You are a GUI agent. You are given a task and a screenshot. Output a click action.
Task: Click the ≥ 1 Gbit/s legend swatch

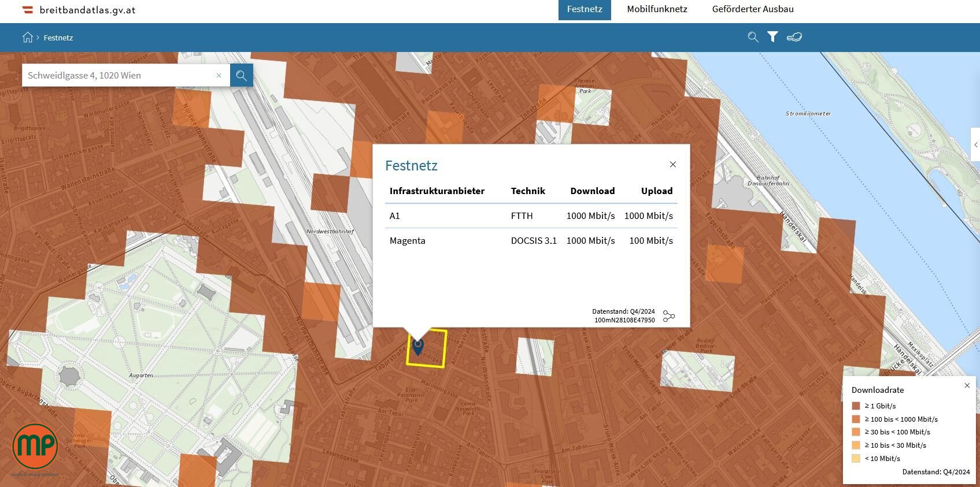(x=856, y=406)
